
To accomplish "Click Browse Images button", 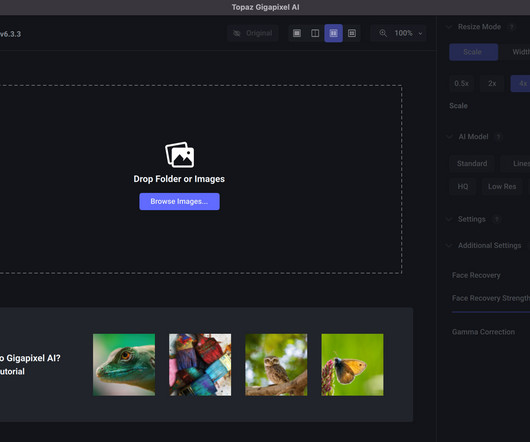I will (179, 201).
